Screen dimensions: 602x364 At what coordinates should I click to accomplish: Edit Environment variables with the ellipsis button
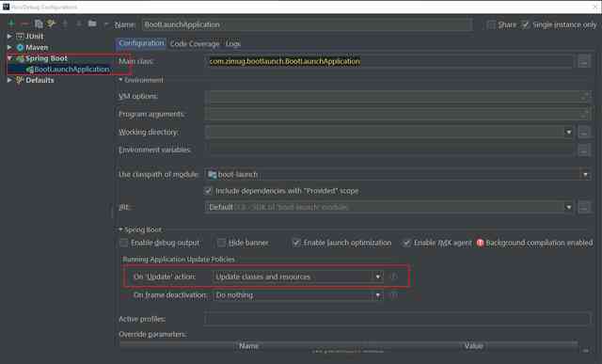584,150
